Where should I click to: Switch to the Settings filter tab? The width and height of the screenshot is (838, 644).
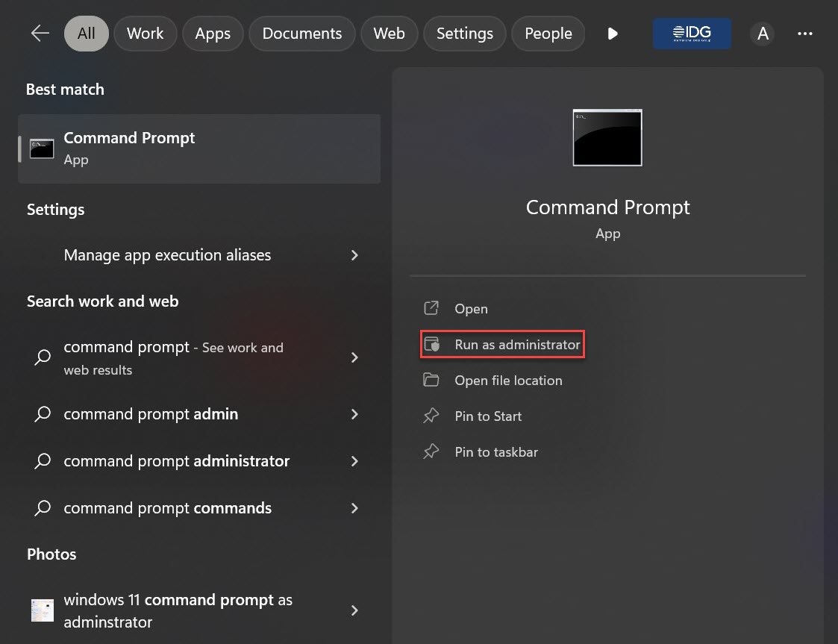[464, 34]
